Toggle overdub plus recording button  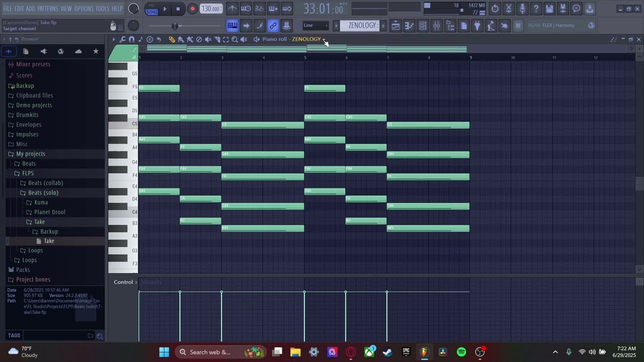pyautogui.click(x=273, y=9)
